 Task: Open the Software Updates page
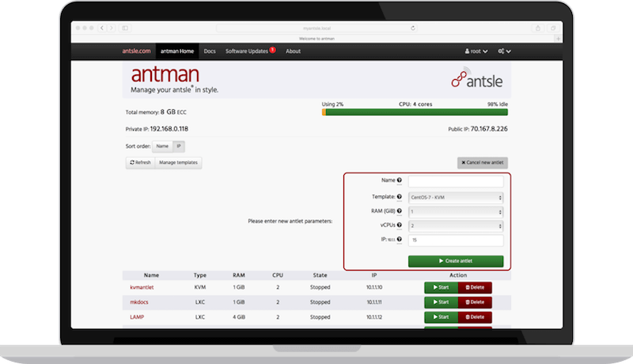point(247,51)
